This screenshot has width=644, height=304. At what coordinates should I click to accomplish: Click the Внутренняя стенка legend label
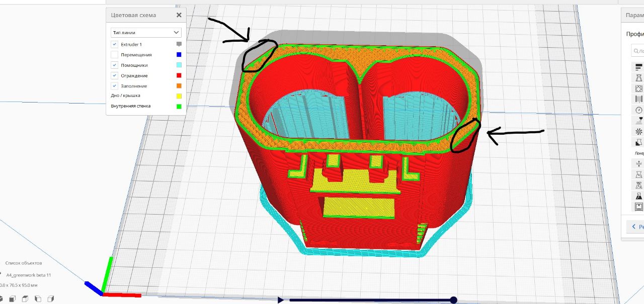[130, 106]
